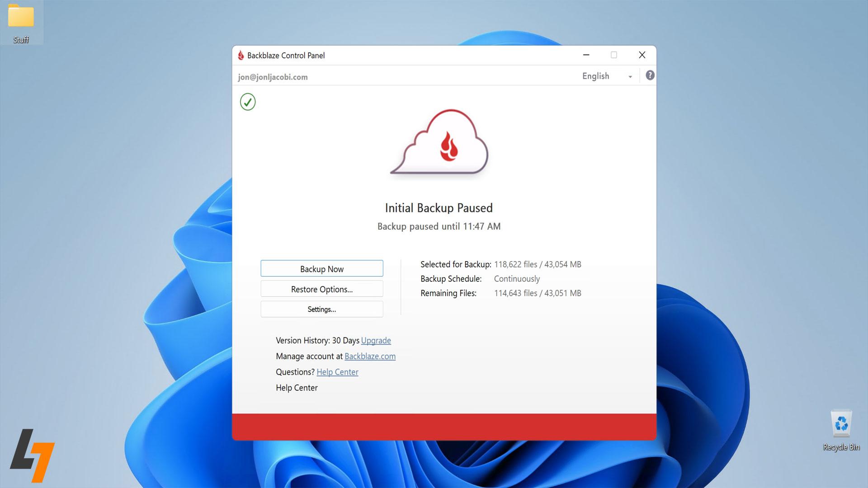868x488 pixels.
Task: Open the Stuff folder on the desktop
Action: point(21,19)
